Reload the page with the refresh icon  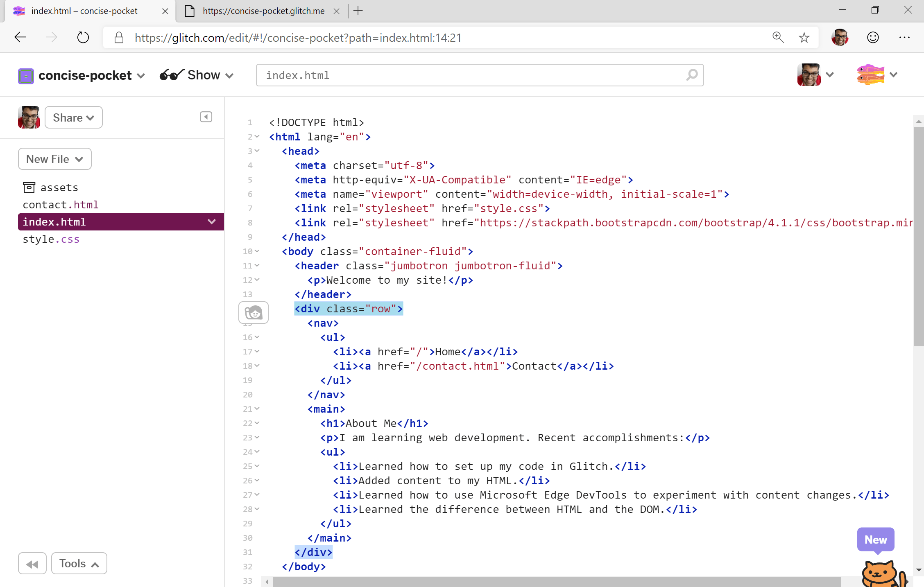point(83,37)
